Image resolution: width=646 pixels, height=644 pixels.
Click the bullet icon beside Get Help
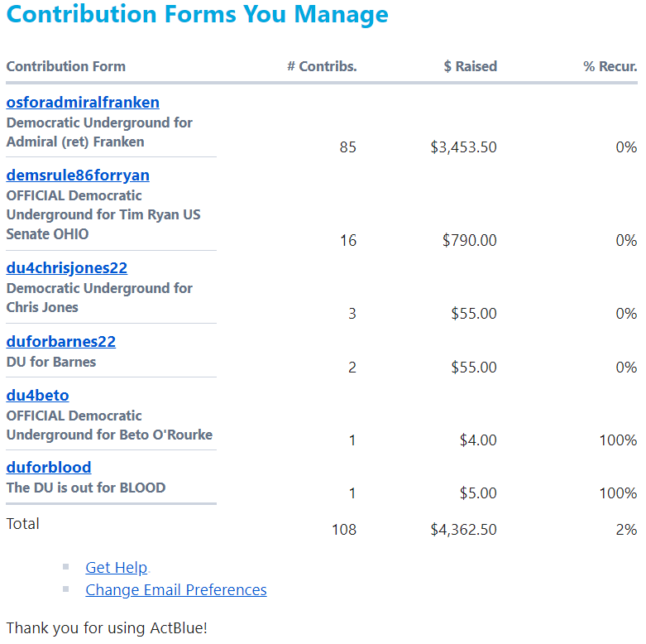pyautogui.click(x=66, y=567)
